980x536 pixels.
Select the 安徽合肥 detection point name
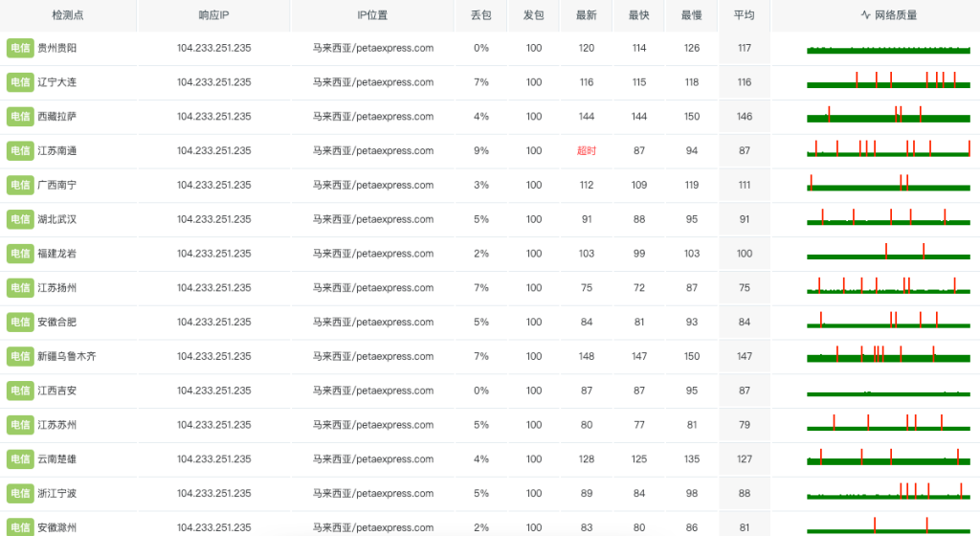click(x=56, y=322)
